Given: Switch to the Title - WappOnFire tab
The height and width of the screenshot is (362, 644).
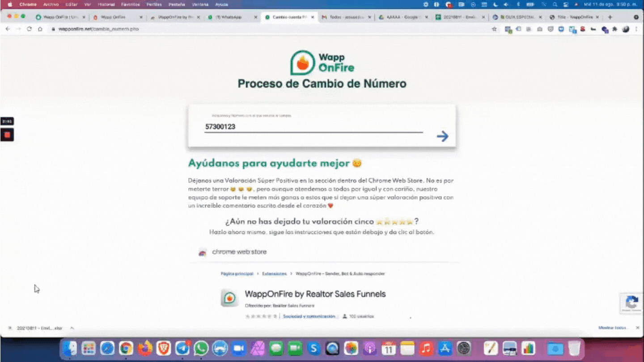Looking at the screenshot, I should point(574,17).
